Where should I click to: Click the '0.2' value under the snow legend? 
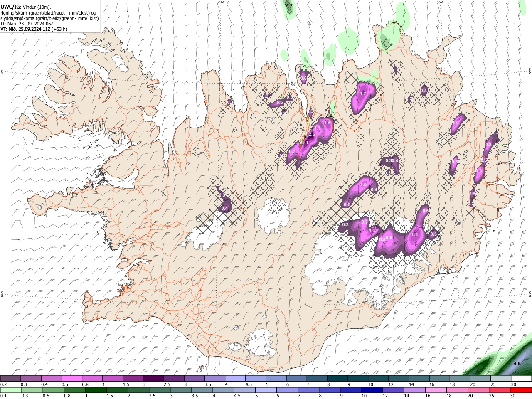point(3,384)
